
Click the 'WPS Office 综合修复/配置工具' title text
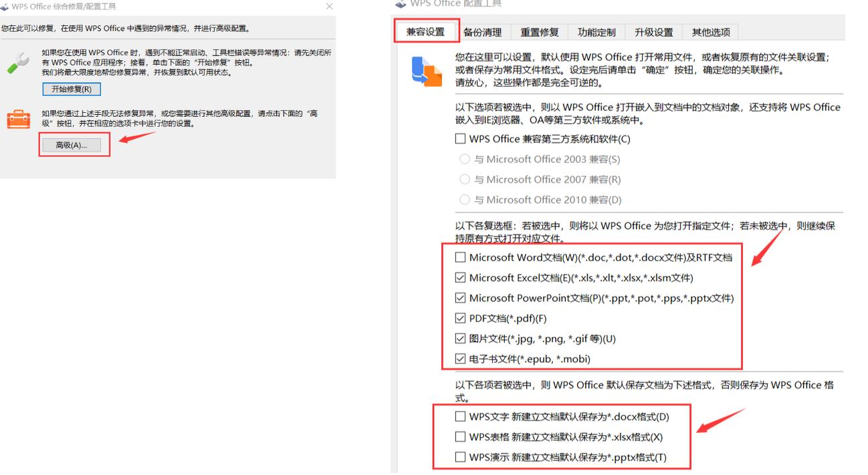64,7
